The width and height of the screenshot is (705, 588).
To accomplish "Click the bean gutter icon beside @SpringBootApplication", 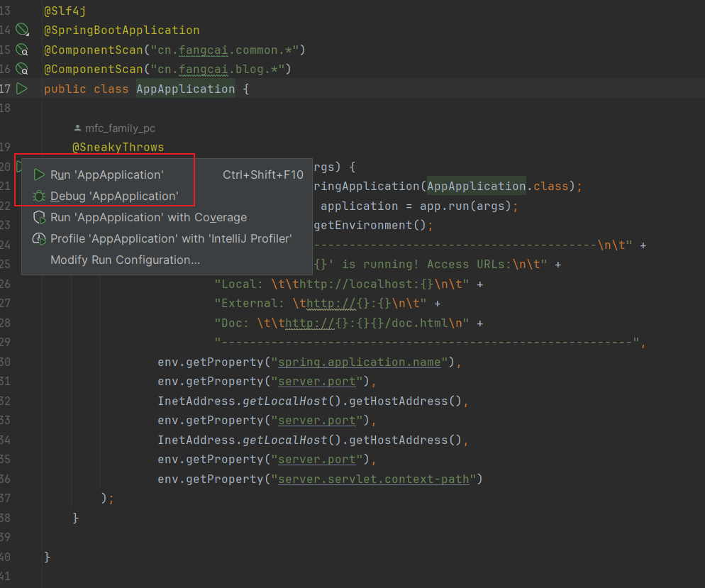I will [22, 30].
